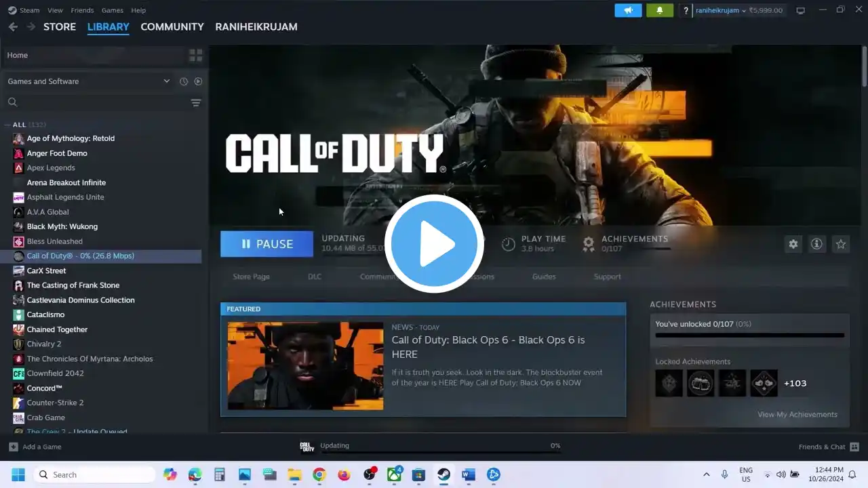Open the View menu
The image size is (868, 488).
click(x=55, y=10)
